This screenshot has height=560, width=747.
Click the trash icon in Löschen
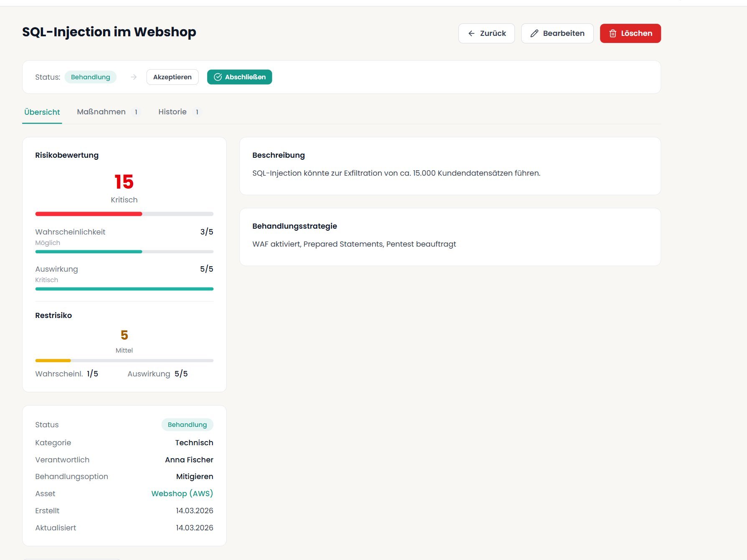[613, 33]
